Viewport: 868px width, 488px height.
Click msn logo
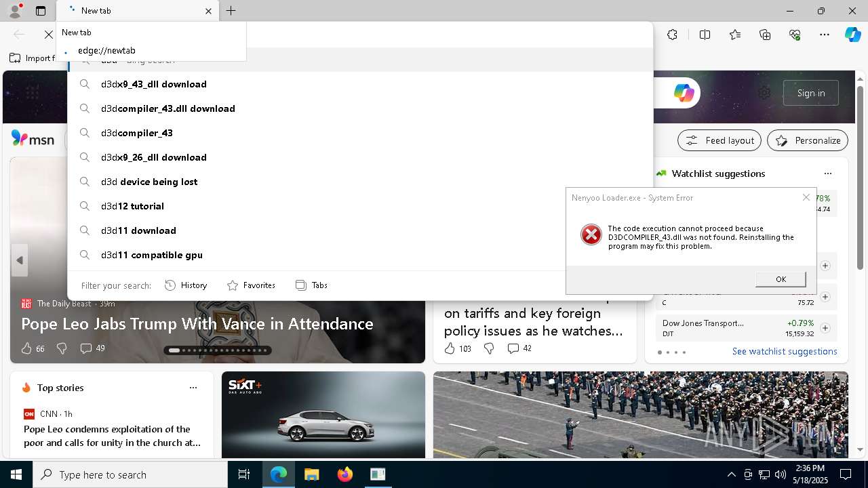[33, 139]
